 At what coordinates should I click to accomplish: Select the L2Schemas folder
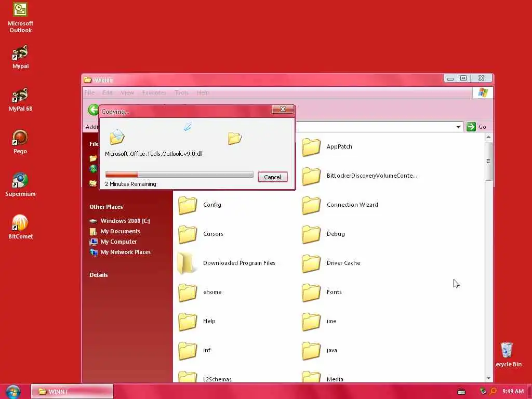click(x=205, y=377)
